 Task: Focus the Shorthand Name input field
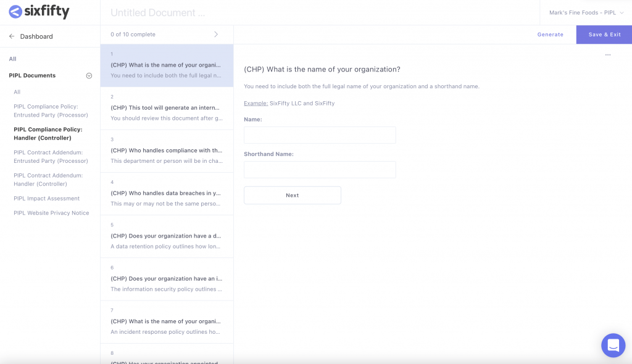pos(320,170)
